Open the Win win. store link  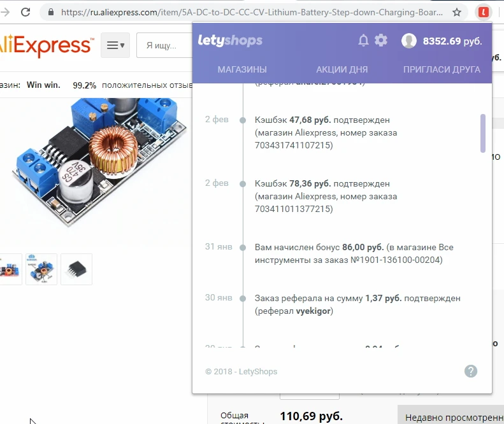click(43, 85)
